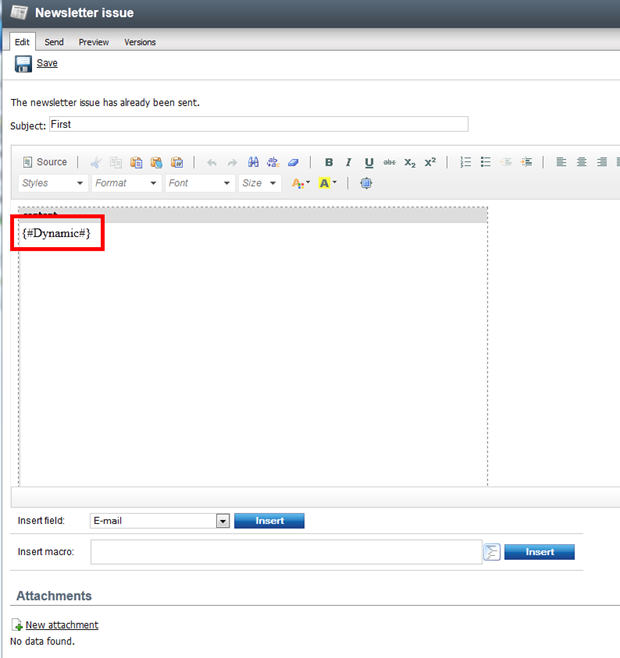Insert a bulleted list
This screenshot has width=620, height=658.
tap(486, 162)
